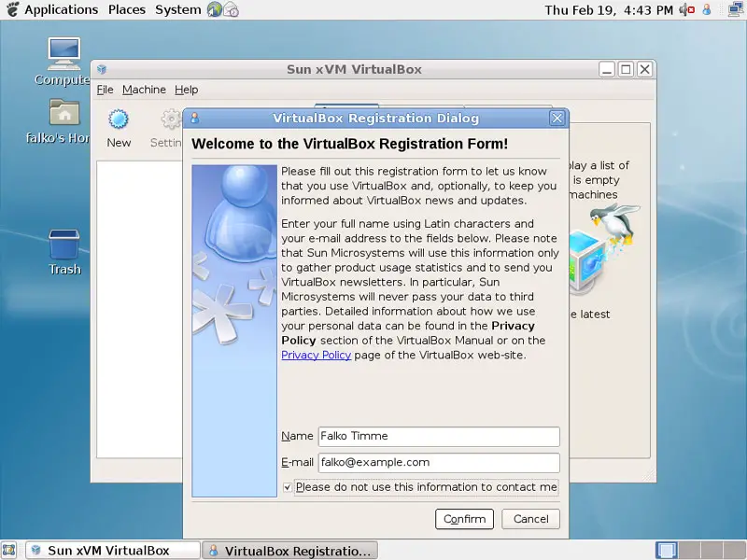Launch the web browser globe icon
747x560 pixels.
215,9
